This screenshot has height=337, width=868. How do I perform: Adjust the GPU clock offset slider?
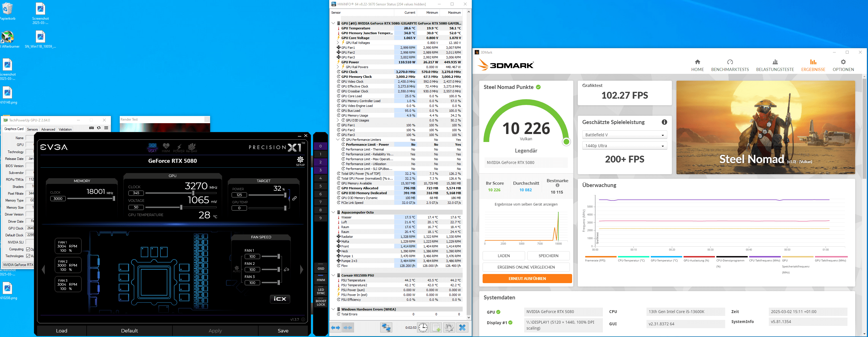tap(193, 193)
